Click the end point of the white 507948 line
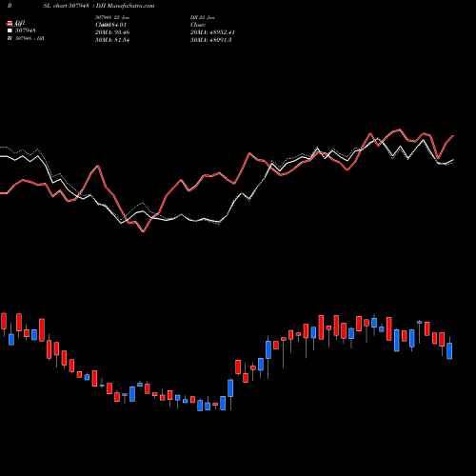The image size is (476, 476). coord(453,160)
